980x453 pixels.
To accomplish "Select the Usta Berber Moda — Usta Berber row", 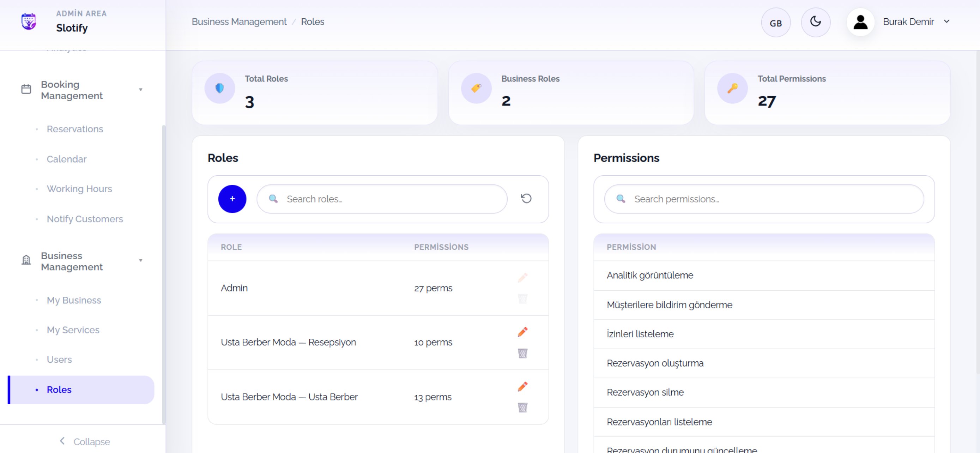I will 378,397.
